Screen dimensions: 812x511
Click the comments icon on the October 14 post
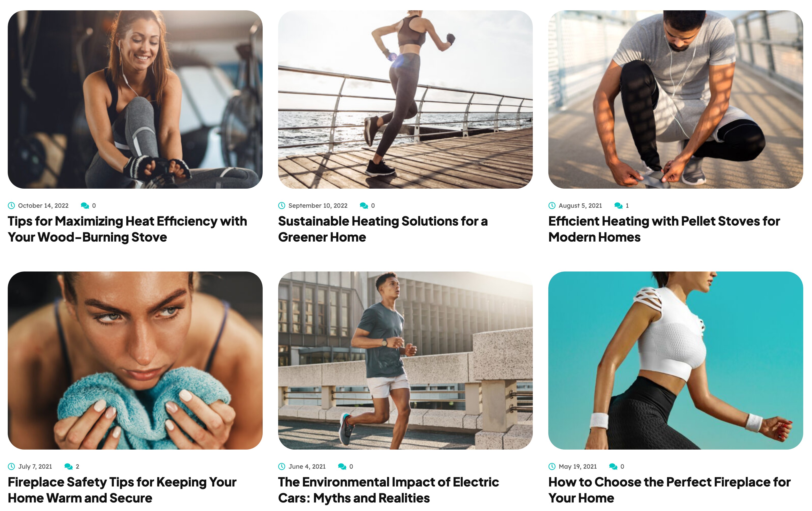coord(85,205)
